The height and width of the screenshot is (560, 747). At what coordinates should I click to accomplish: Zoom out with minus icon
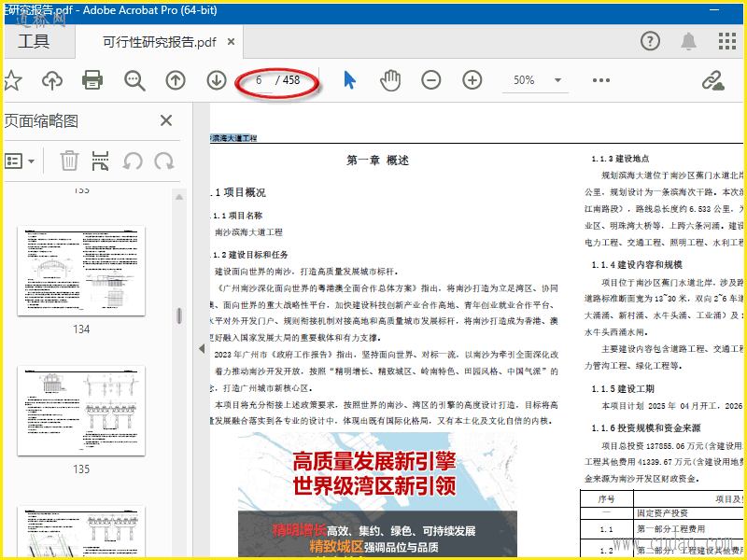pyautogui.click(x=431, y=80)
